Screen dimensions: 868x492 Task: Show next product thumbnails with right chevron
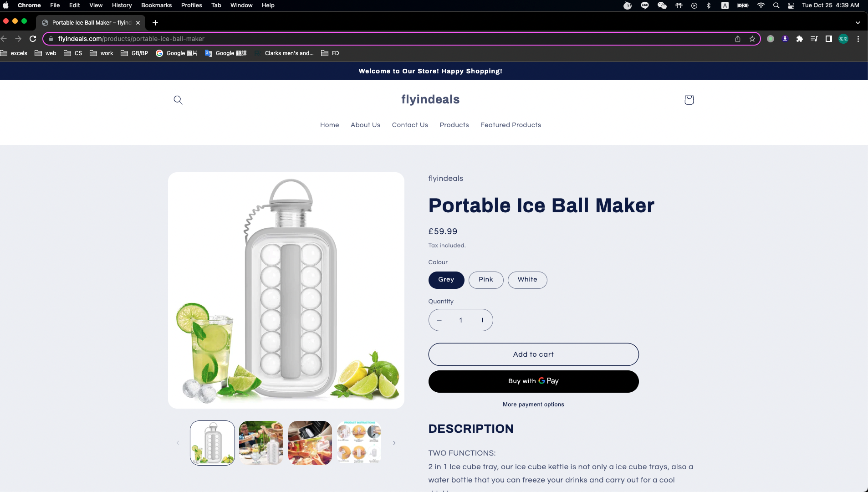tap(394, 443)
